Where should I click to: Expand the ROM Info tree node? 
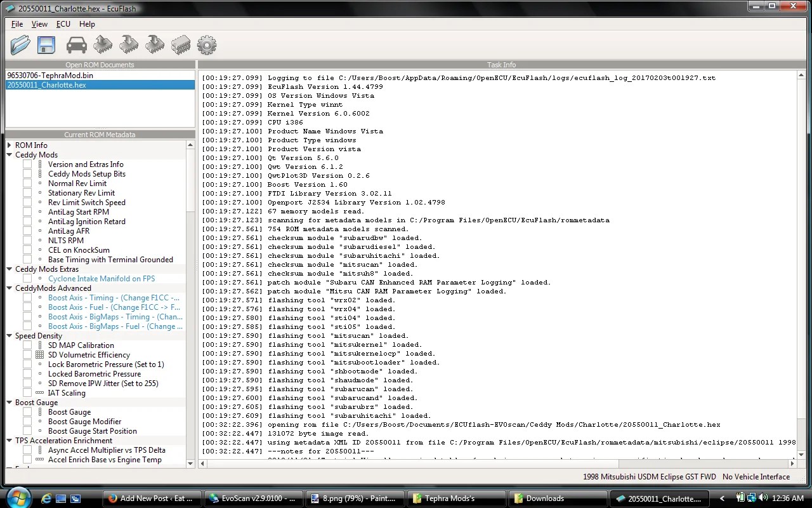click(10, 145)
